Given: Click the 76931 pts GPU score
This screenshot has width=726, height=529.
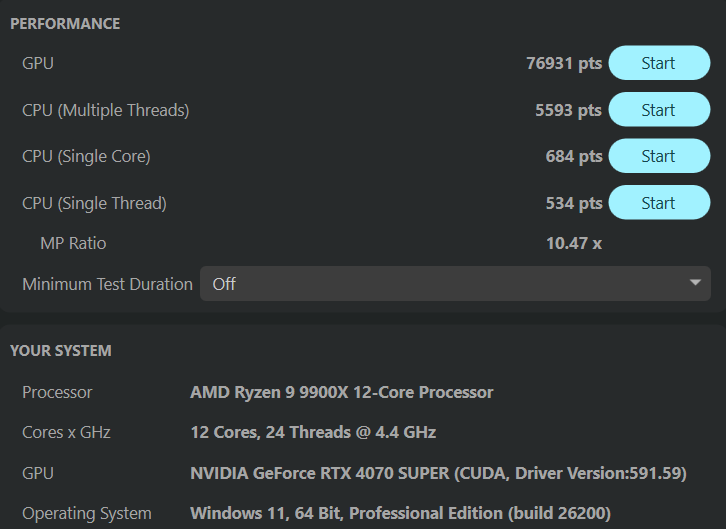Looking at the screenshot, I should click(564, 63).
